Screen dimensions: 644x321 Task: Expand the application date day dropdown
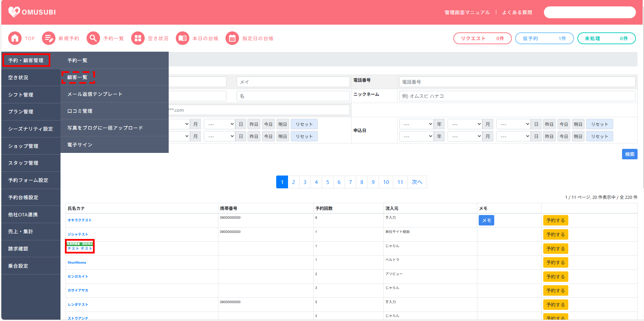point(513,124)
